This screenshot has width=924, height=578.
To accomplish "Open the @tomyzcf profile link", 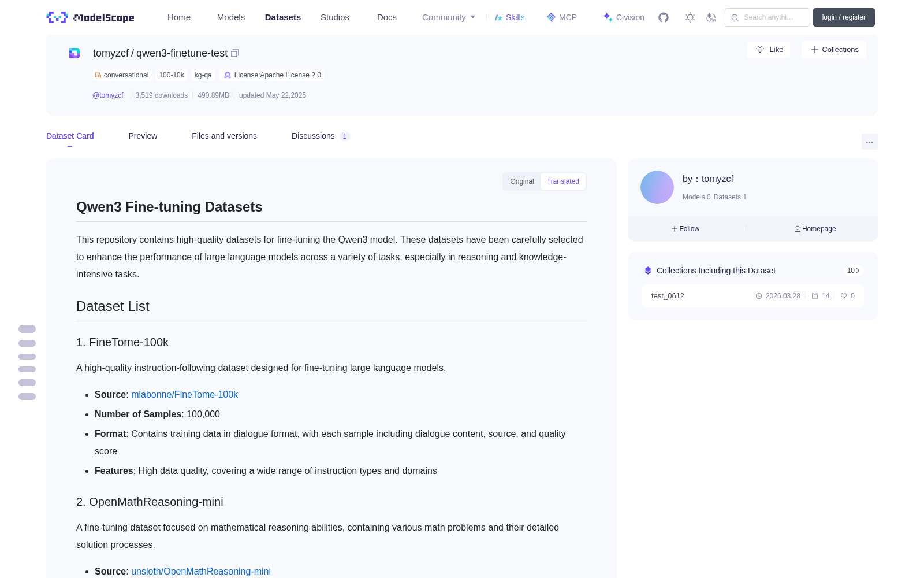I will [x=108, y=95].
